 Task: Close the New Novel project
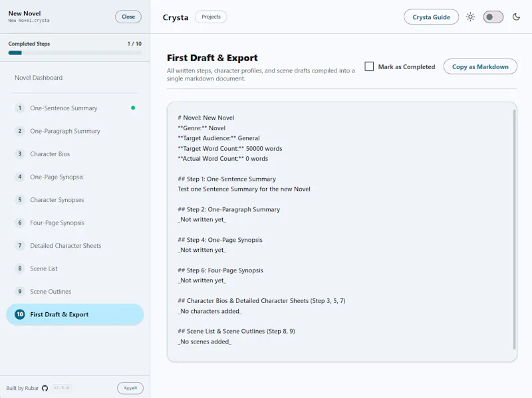128,17
